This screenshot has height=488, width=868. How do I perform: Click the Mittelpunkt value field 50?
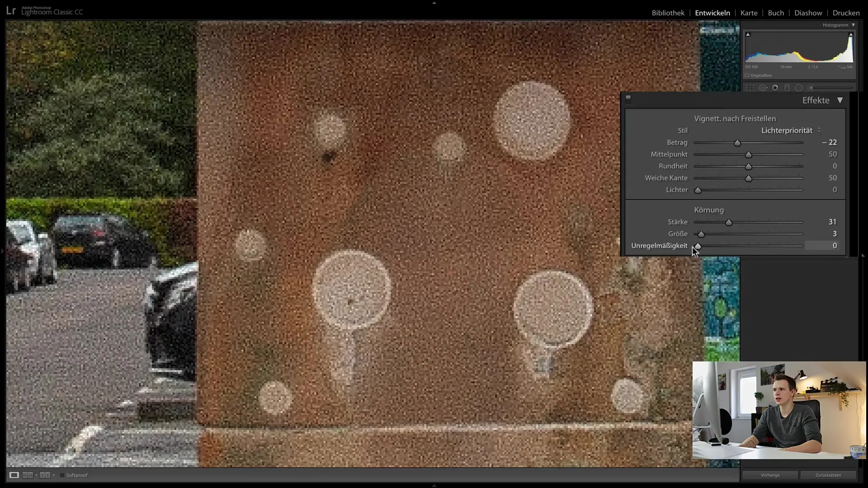pos(833,154)
